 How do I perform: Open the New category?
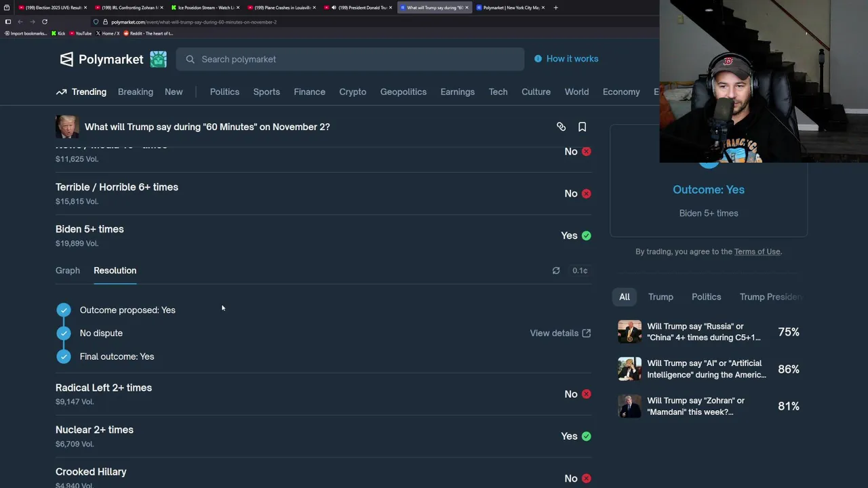(174, 91)
